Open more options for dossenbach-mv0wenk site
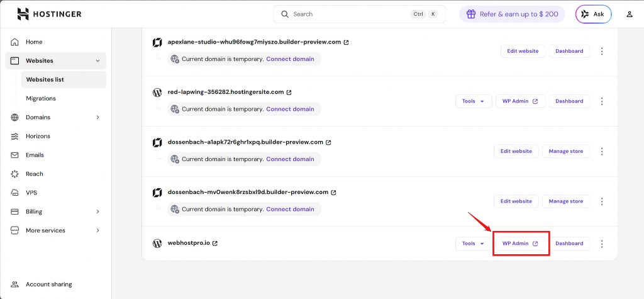644x299 pixels. [x=602, y=201]
